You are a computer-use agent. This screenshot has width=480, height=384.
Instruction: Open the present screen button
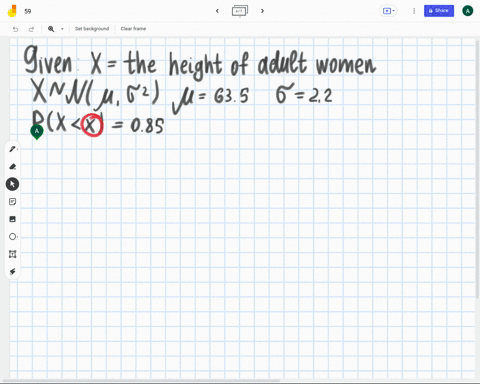click(388, 11)
